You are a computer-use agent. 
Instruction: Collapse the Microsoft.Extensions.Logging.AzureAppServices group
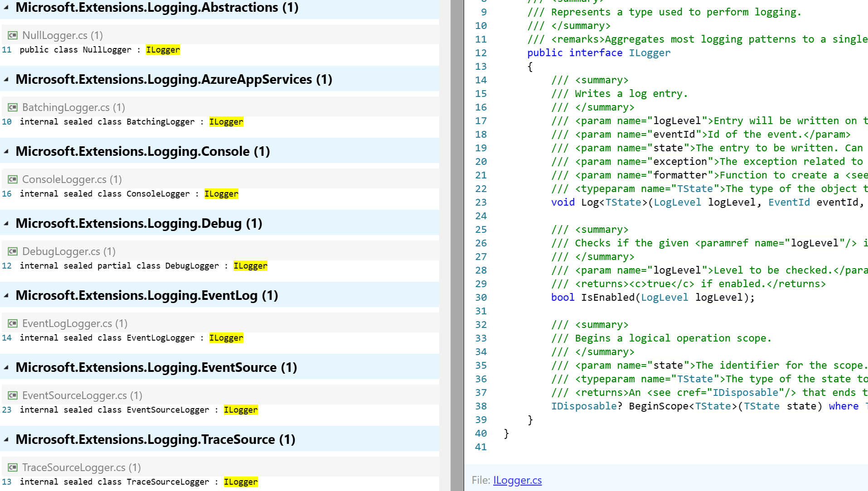[x=6, y=80]
